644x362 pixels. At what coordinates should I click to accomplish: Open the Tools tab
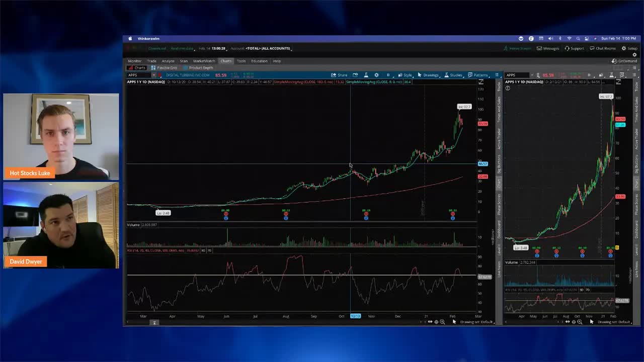pos(242,61)
